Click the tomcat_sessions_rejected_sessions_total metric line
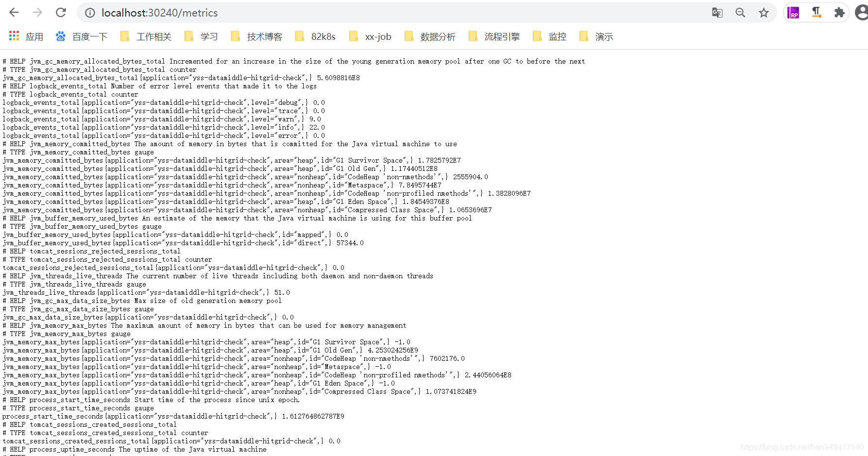 (x=173, y=268)
